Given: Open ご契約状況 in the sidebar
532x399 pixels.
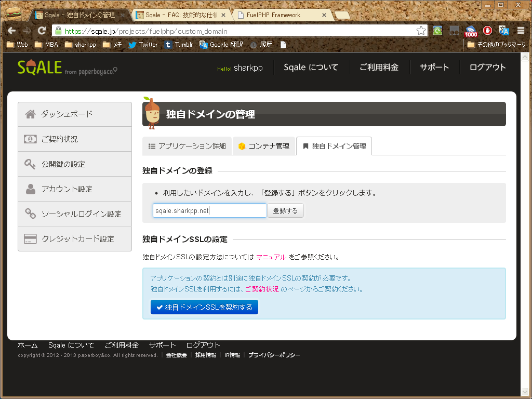Looking at the screenshot, I should click(75, 139).
